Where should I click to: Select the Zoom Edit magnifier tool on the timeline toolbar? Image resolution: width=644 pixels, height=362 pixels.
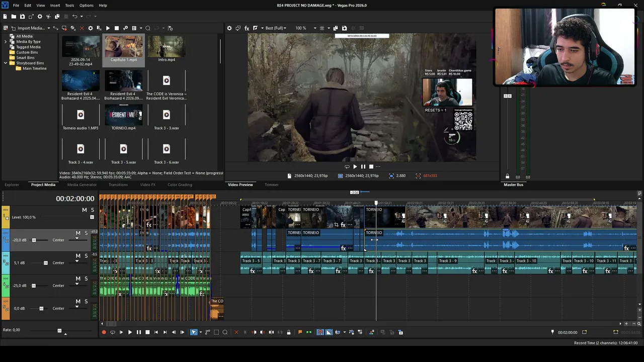click(225, 332)
